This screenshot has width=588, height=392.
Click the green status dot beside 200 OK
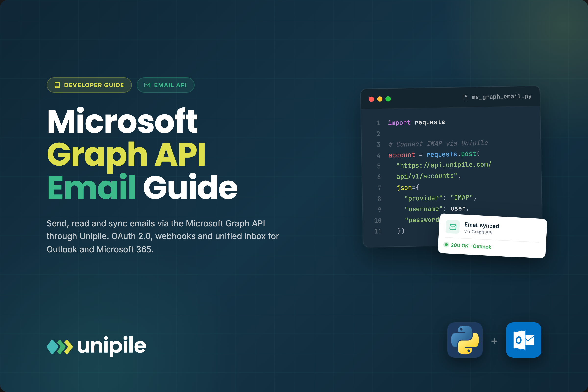446,245
